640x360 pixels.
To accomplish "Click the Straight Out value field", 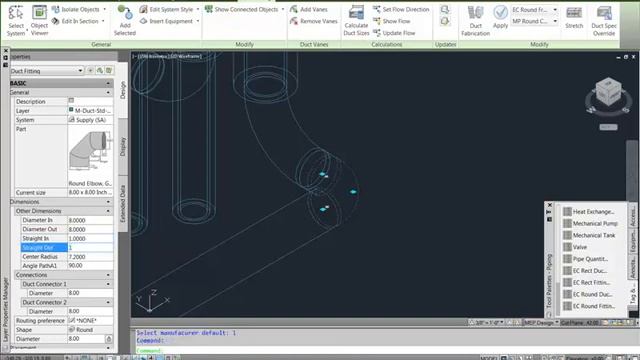I will click(90, 247).
